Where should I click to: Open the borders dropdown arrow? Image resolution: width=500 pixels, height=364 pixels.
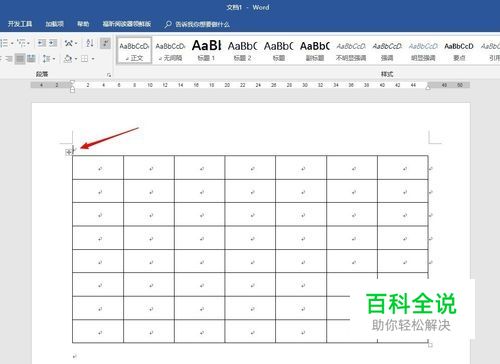(x=93, y=59)
